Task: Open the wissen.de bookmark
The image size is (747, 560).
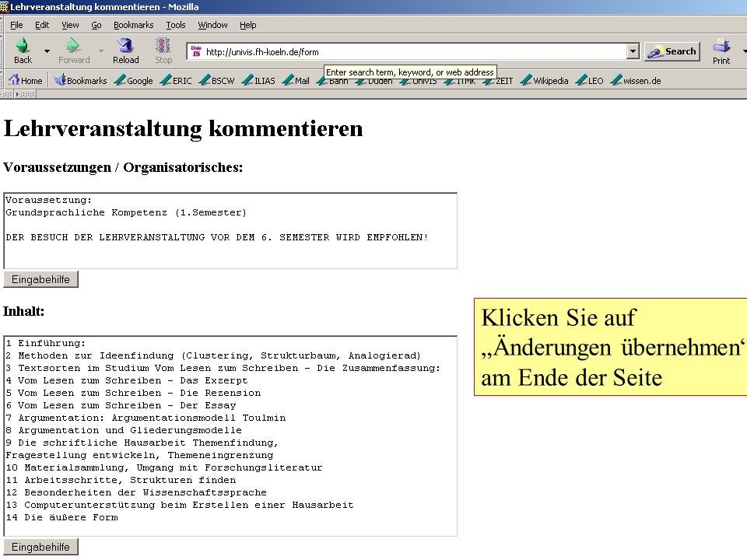Action: pyautogui.click(x=636, y=80)
